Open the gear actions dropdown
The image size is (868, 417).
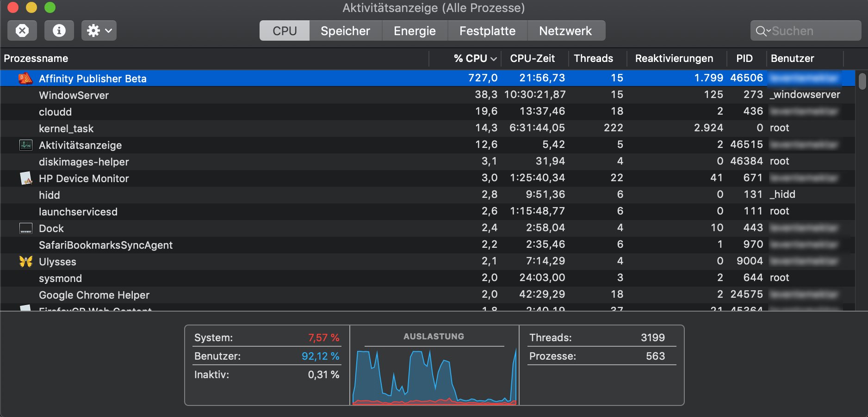pos(99,31)
